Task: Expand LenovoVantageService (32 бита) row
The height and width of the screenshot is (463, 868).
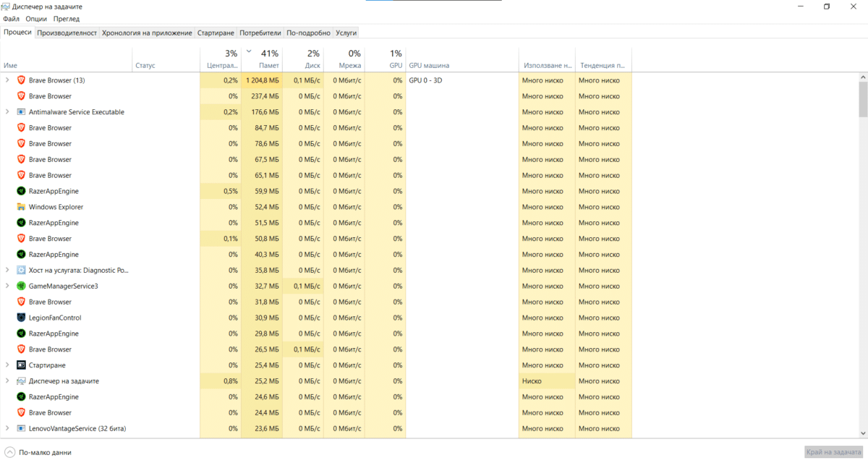Action: [x=7, y=428]
